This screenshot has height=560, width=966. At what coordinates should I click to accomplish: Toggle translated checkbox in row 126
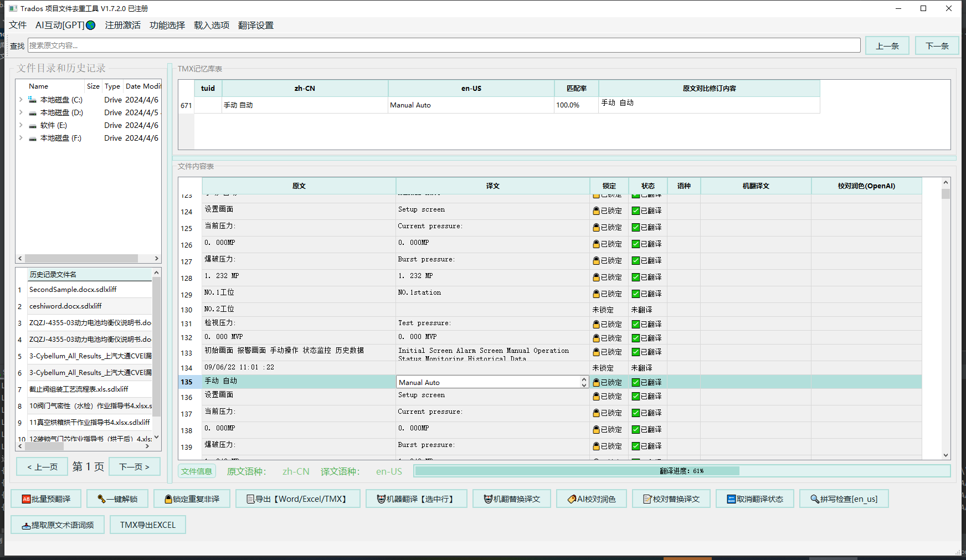(x=636, y=244)
